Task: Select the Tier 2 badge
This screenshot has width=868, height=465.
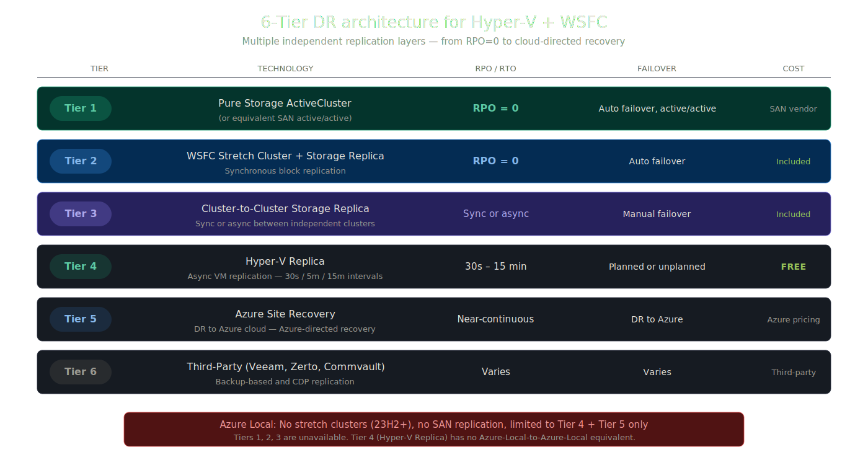Action: tap(81, 161)
